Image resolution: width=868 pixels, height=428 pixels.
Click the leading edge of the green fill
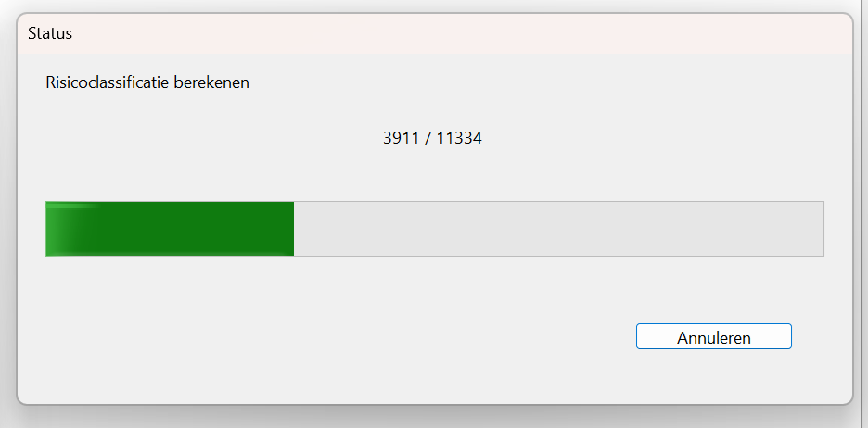coord(292,229)
